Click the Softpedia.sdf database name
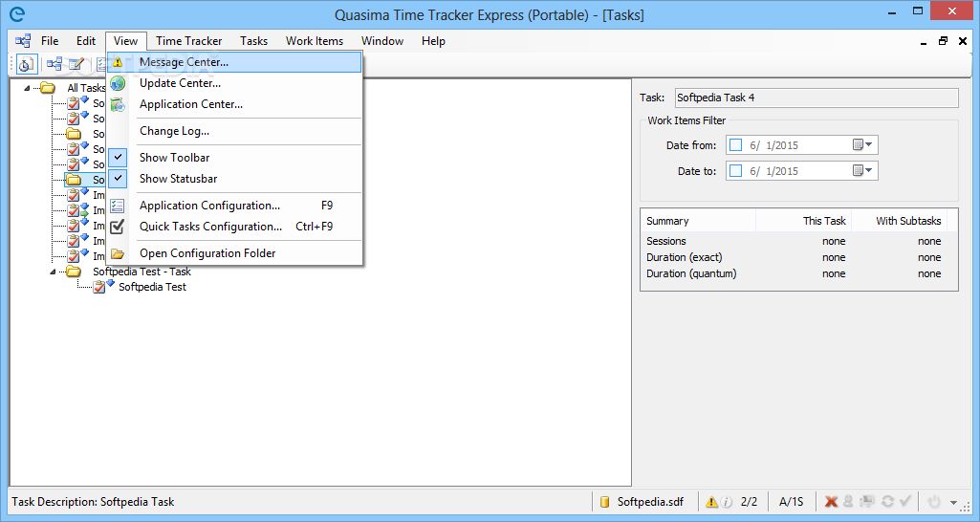 pyautogui.click(x=650, y=502)
